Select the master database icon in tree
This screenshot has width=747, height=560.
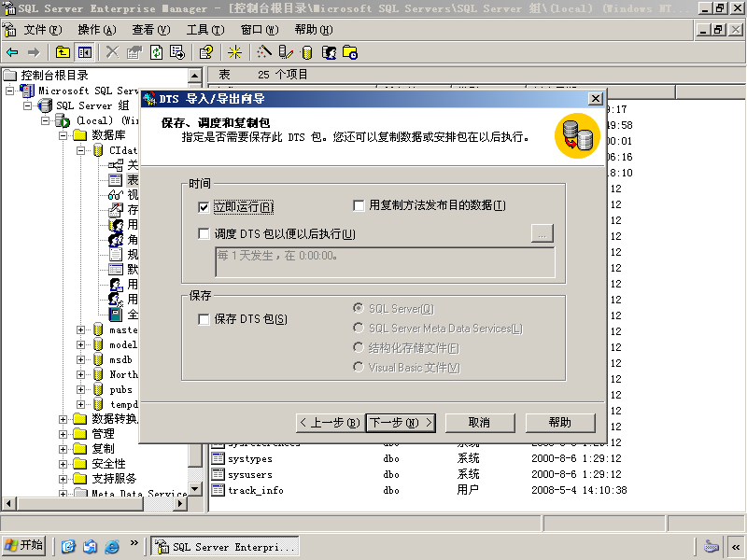(x=98, y=329)
